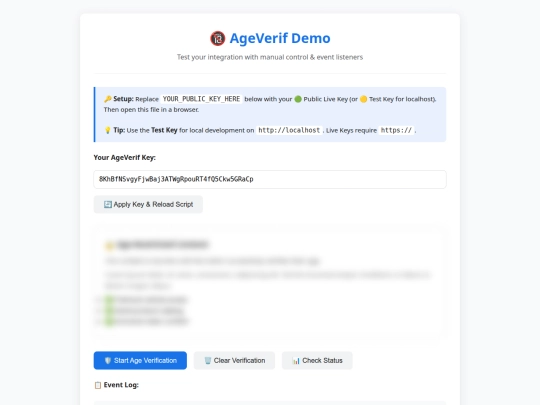
Task: Click the 18+ logo icon beside AgeVerif Demo
Action: [x=218, y=38]
